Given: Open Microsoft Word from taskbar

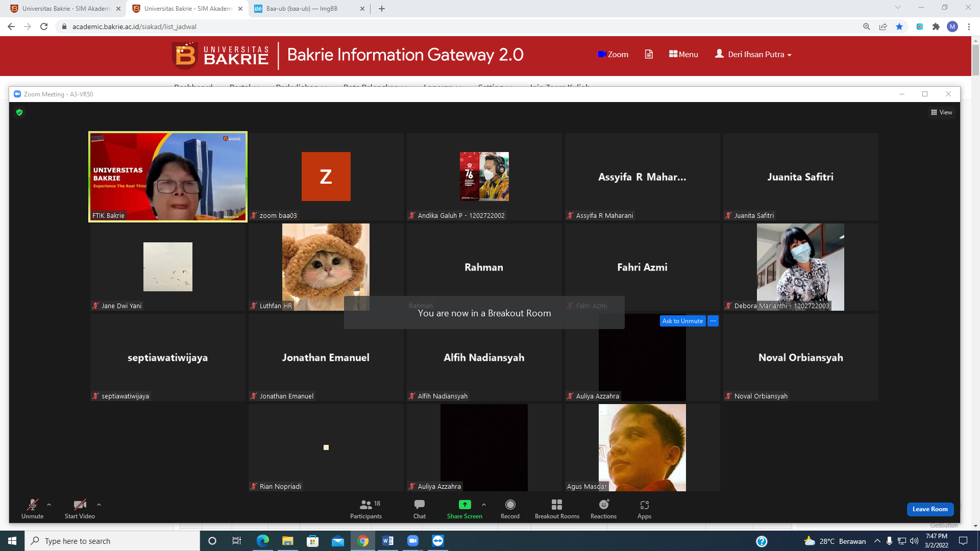Looking at the screenshot, I should click(x=387, y=541).
